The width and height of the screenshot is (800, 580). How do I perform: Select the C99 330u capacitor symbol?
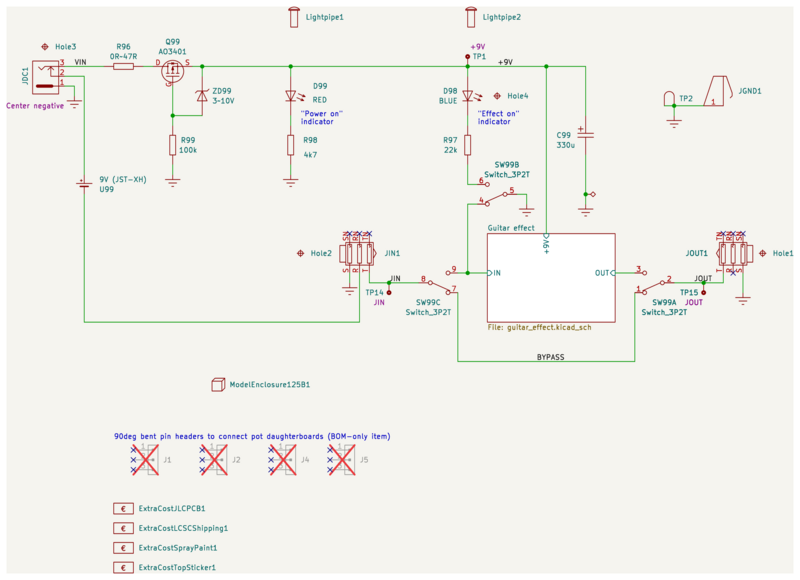tap(586, 134)
